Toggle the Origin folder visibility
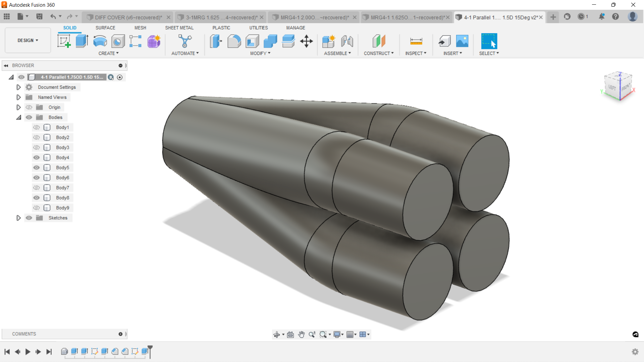This screenshot has width=644, height=362. (29, 107)
